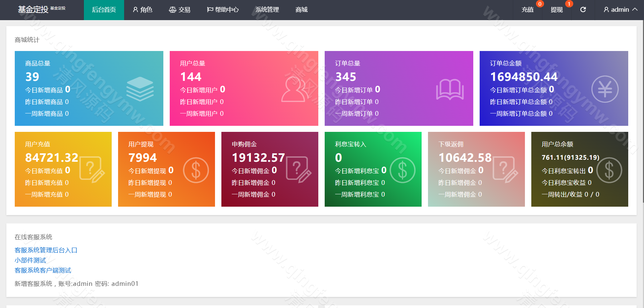Click the 充值 button in the top bar

[x=528, y=10]
